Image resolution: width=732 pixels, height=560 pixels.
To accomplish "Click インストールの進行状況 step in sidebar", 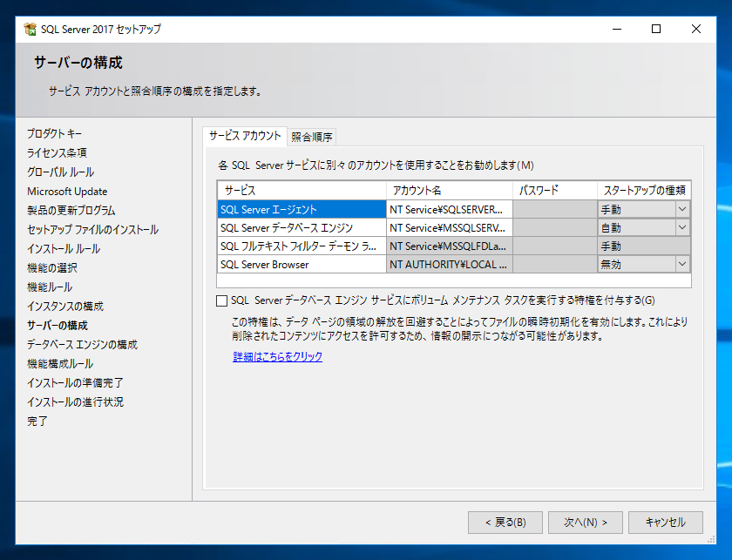I will (75, 401).
